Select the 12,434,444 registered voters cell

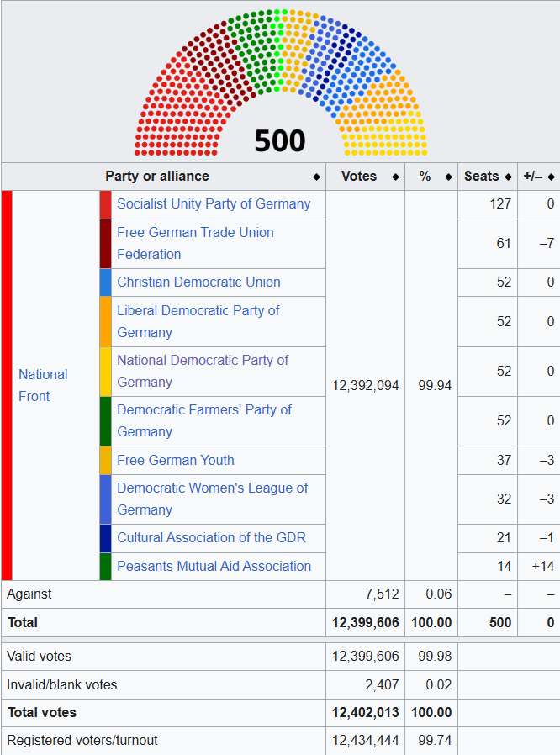click(x=366, y=741)
